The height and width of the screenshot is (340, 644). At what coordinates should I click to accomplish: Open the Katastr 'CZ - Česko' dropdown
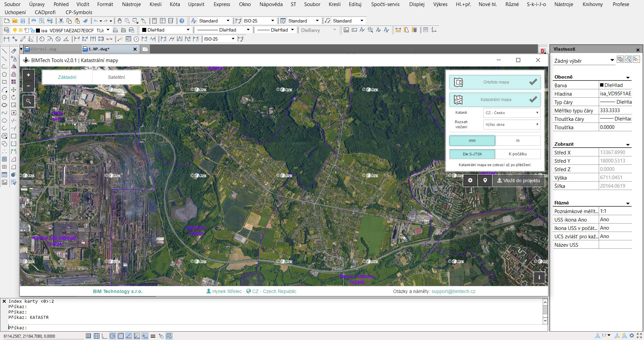[512, 113]
